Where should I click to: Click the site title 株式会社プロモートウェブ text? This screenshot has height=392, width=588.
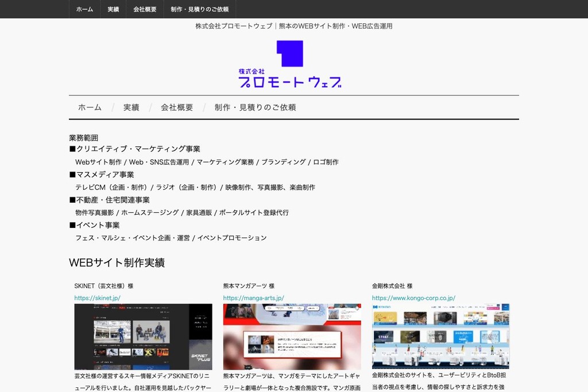293,26
